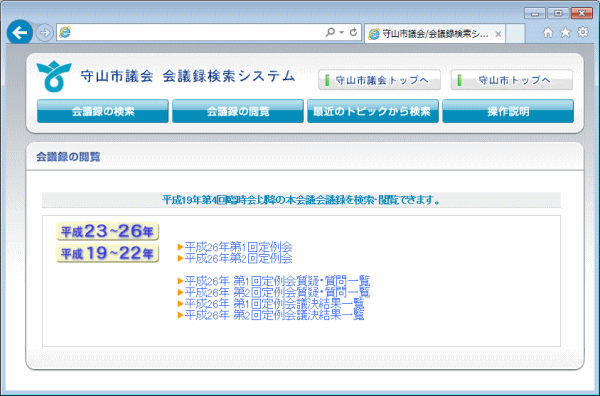Close the 守山市議会 tab with its X
Viewport: 600px width, 396px height.
pyautogui.click(x=498, y=34)
